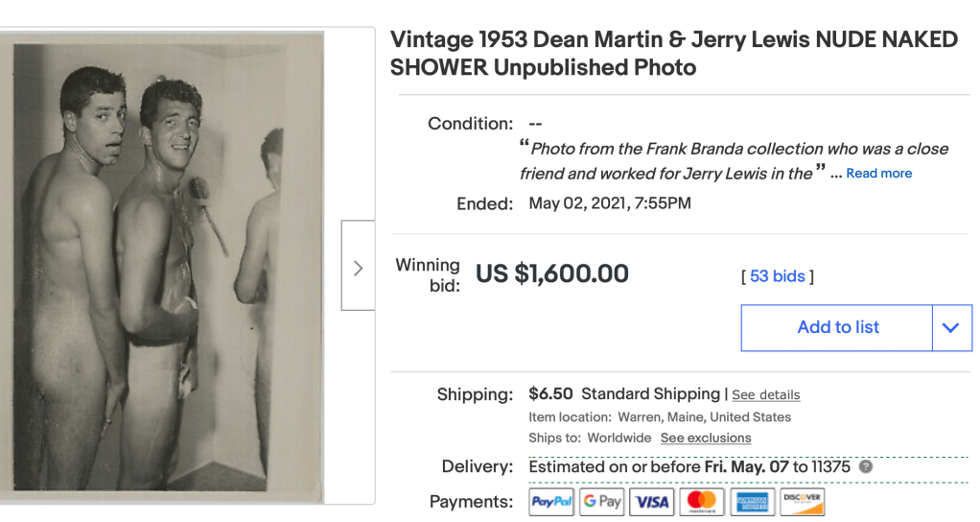Show the next listing photo arrow
Screen dimensions: 980x522
click(358, 266)
